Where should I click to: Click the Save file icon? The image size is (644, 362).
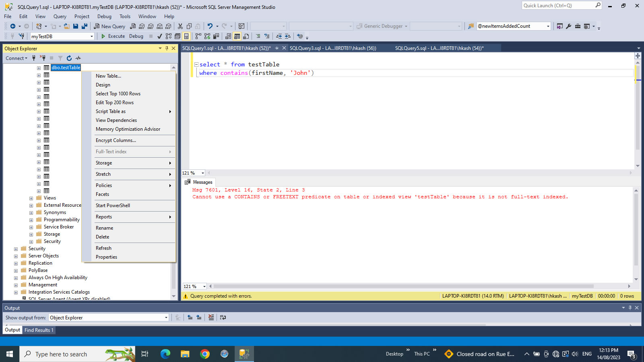(x=76, y=26)
